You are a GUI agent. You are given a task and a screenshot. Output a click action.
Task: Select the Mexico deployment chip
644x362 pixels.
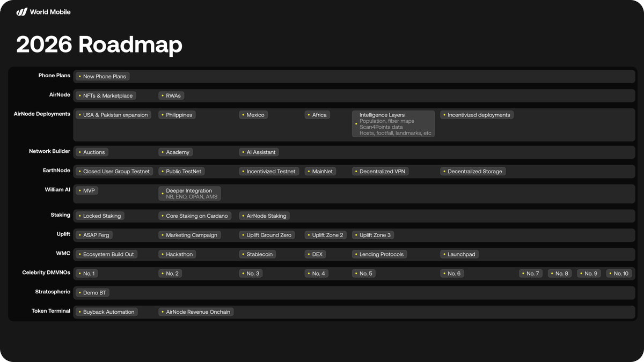pos(253,115)
